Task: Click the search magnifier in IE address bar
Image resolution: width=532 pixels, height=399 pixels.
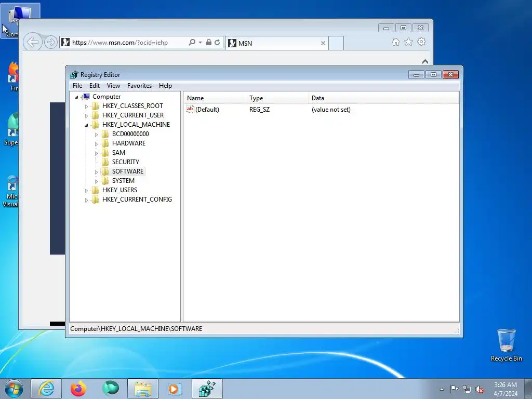Action: point(192,43)
